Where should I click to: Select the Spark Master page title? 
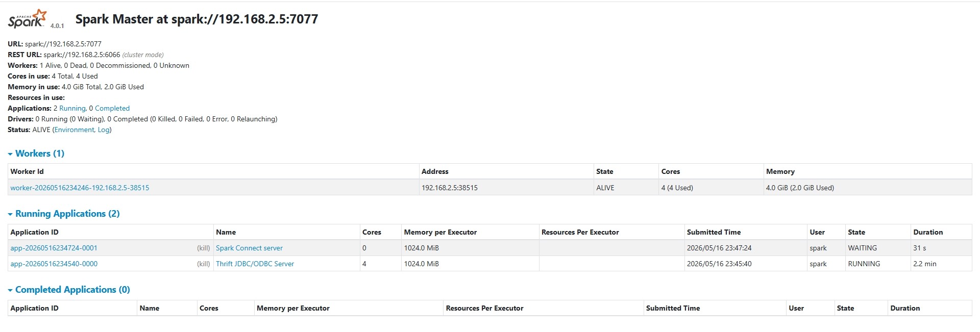(197, 19)
